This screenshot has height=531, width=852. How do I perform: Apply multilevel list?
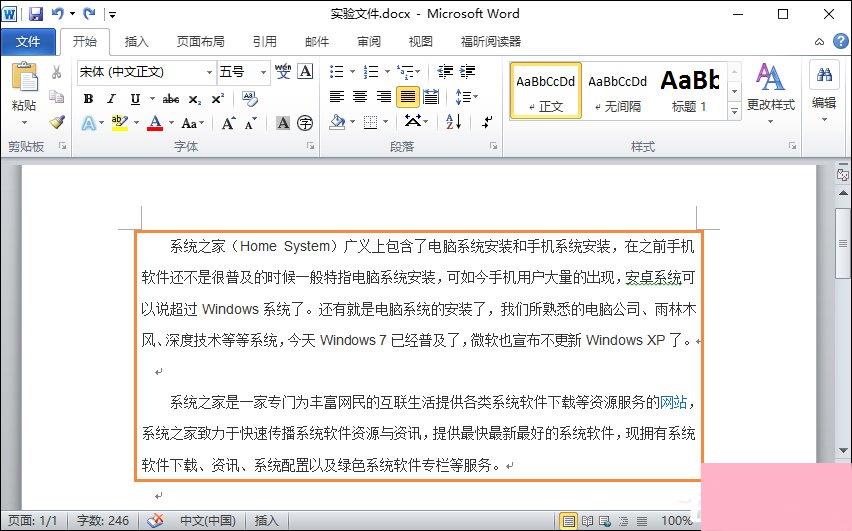405,71
